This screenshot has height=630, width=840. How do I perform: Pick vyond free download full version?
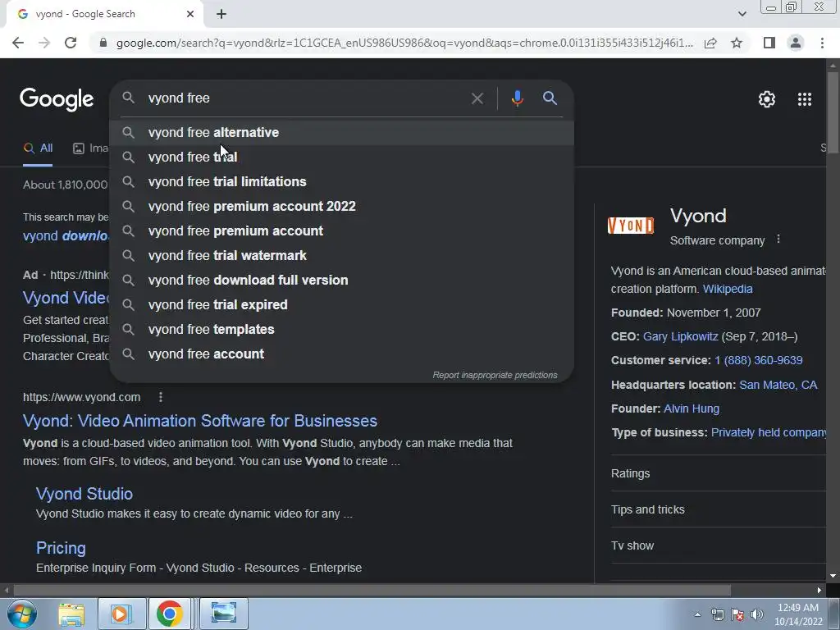pos(342,281)
